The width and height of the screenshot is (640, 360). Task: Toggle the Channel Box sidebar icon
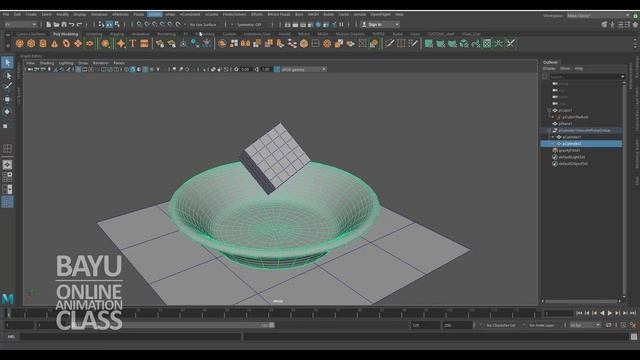(635, 24)
